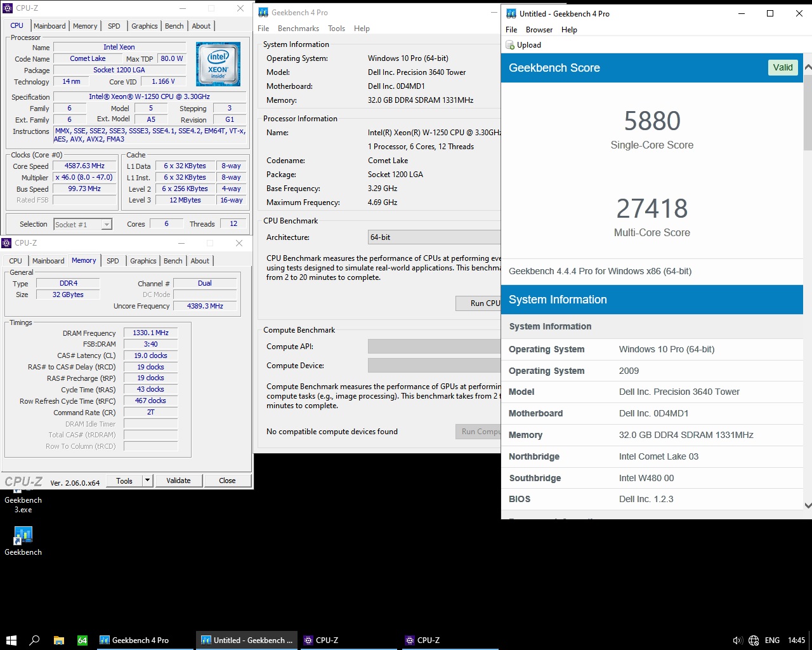The width and height of the screenshot is (812, 650).
Task: Click the green 64 taskbar icon
Action: click(82, 640)
